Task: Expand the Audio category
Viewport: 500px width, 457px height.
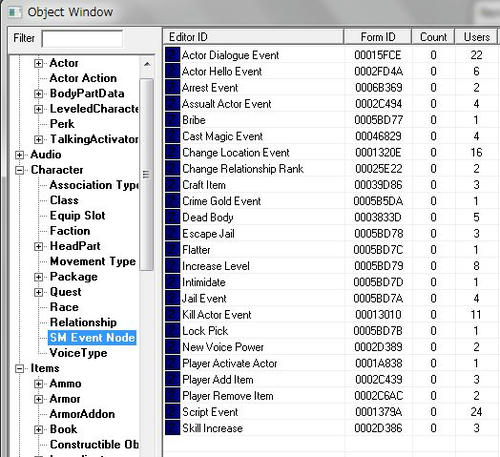Action: pos(20,155)
